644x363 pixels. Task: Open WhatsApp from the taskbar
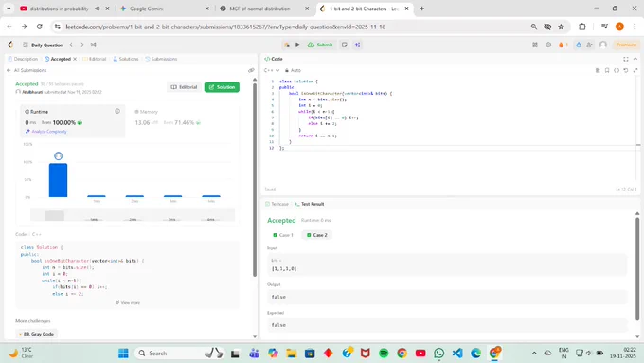439,354
